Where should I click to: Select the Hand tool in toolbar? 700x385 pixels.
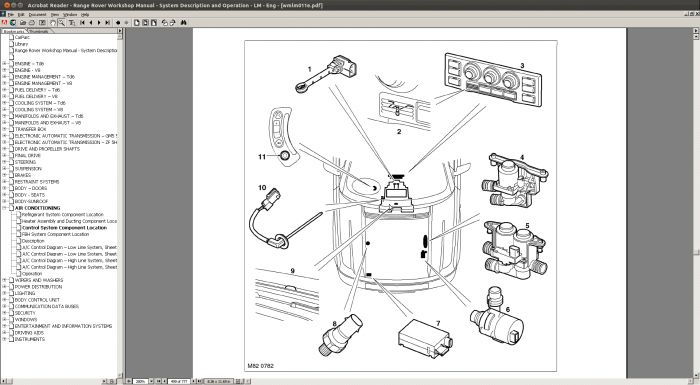click(53, 22)
